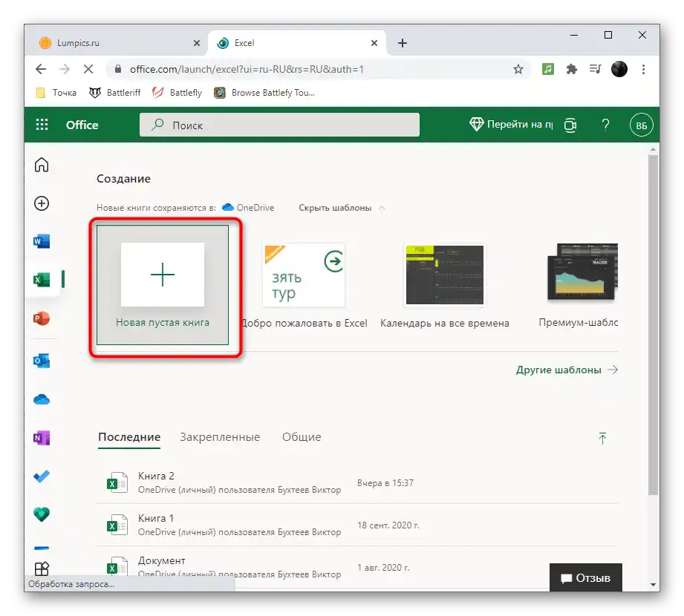This screenshot has height=616, width=684.
Task: Switch to the Последние tab
Action: click(129, 437)
